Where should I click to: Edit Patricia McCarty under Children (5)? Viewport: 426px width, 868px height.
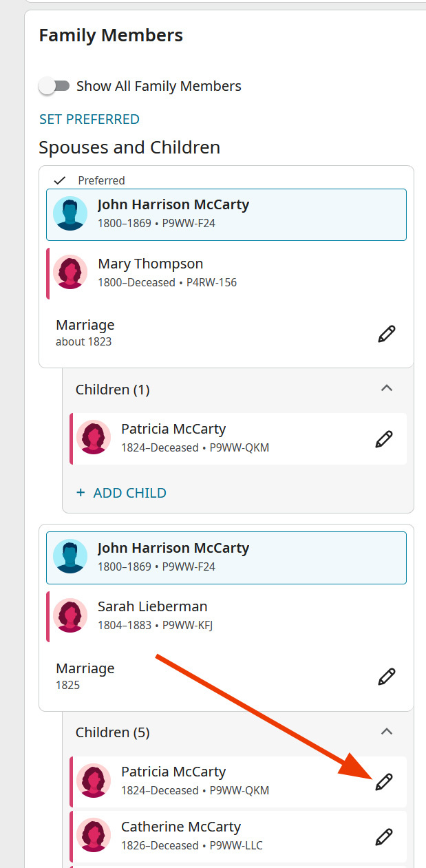pos(384,782)
